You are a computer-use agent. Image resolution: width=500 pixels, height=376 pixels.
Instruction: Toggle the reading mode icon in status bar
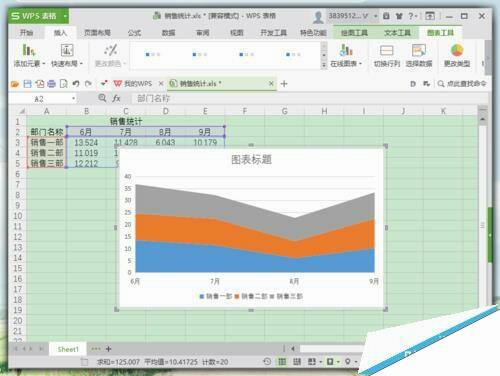(312, 362)
